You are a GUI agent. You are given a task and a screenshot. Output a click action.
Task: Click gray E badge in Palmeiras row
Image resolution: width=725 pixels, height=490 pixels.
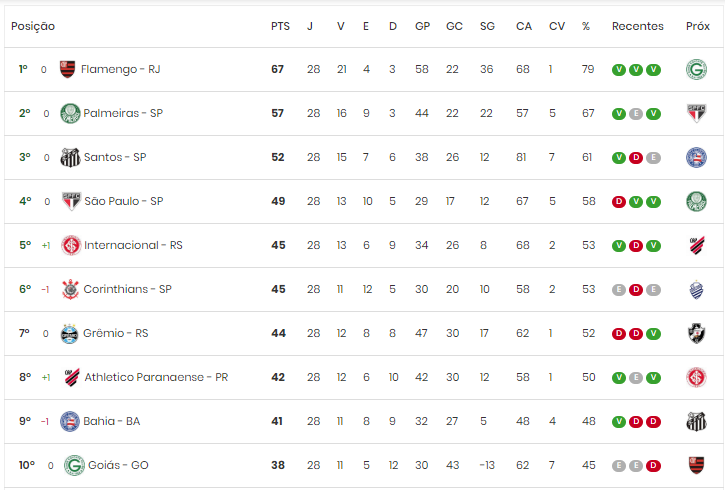coord(636,114)
